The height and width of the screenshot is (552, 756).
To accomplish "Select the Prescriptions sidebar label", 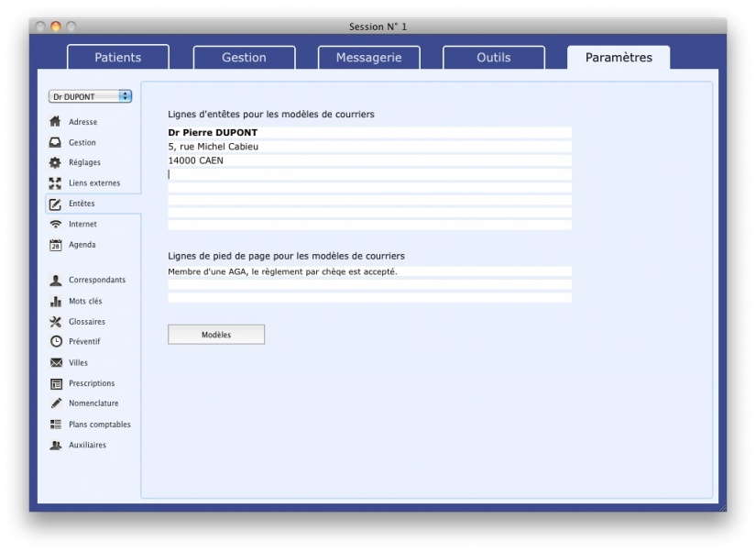I will click(x=92, y=383).
